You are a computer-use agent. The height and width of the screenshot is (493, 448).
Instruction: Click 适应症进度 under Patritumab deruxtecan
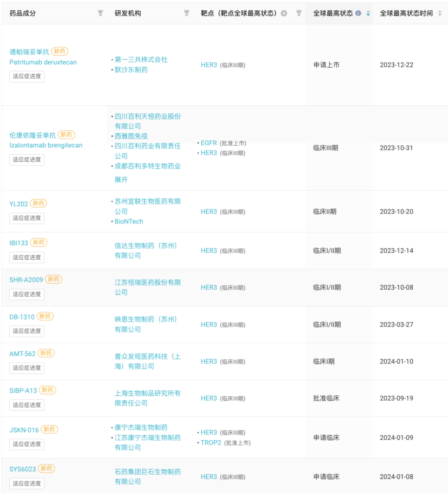pyautogui.click(x=27, y=76)
